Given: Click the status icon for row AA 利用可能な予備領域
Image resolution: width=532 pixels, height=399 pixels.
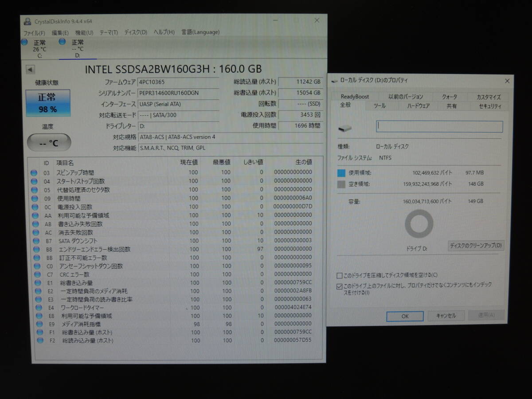Looking at the screenshot, I should 35,215.
